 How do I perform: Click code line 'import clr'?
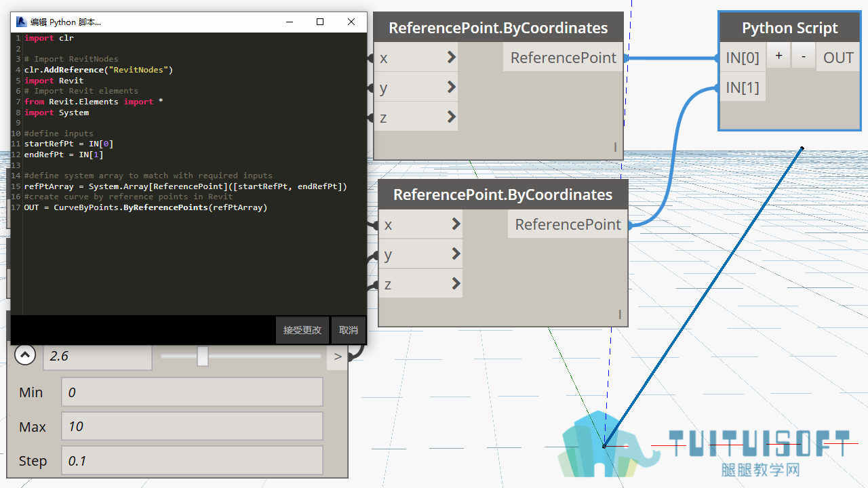tap(49, 38)
